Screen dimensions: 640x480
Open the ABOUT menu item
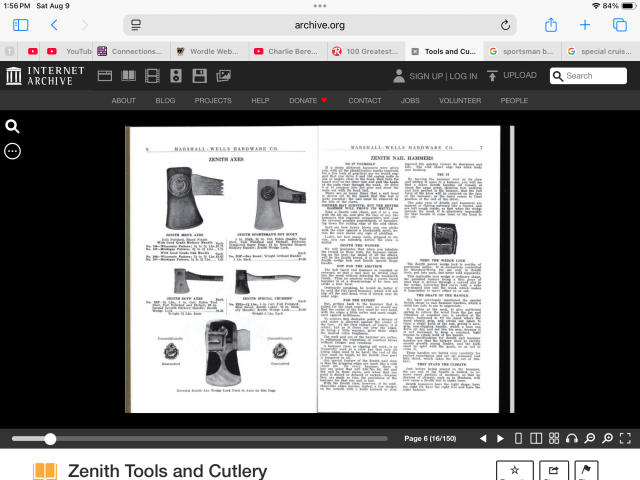[x=124, y=100]
